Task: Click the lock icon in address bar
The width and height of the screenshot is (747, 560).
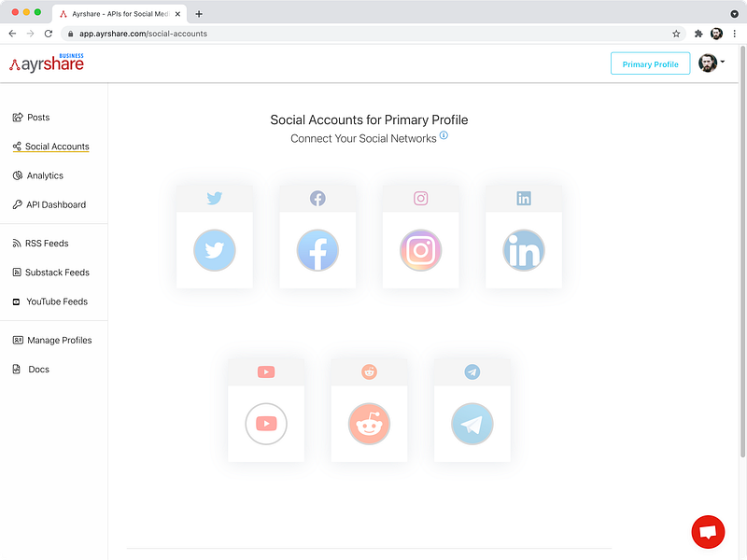Action: click(x=71, y=34)
